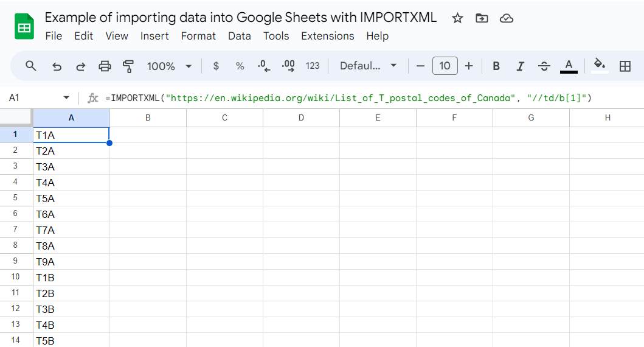
Task: Check the cloud save status icon
Action: (x=507, y=18)
